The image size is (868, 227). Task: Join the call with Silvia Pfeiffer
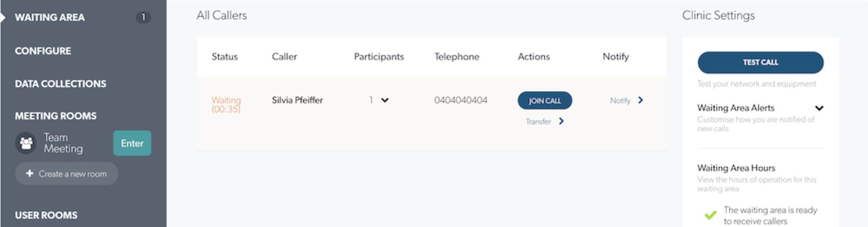click(x=545, y=101)
